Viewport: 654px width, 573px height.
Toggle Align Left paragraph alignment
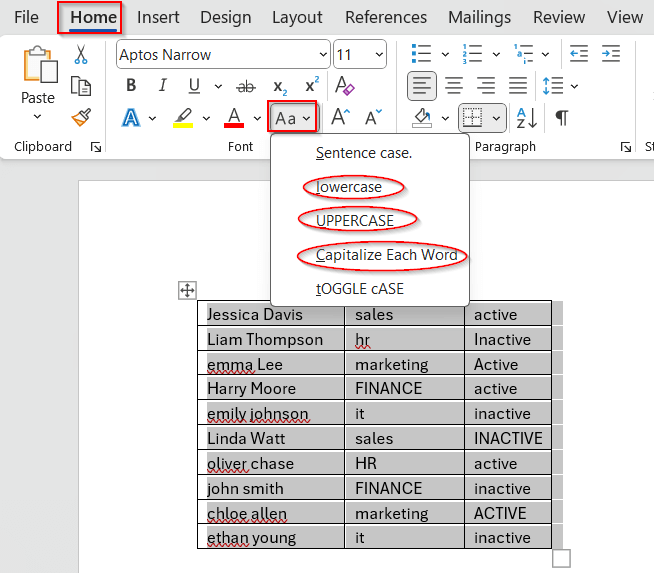click(x=422, y=86)
